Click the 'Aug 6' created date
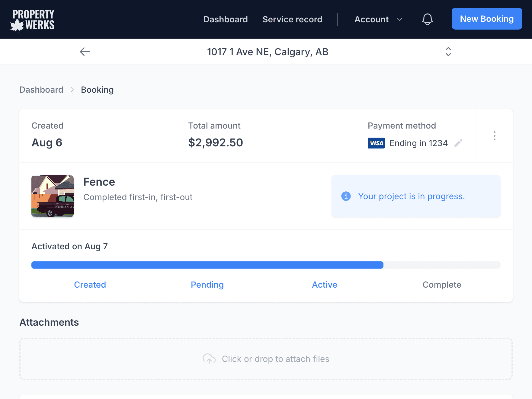 click(x=47, y=142)
